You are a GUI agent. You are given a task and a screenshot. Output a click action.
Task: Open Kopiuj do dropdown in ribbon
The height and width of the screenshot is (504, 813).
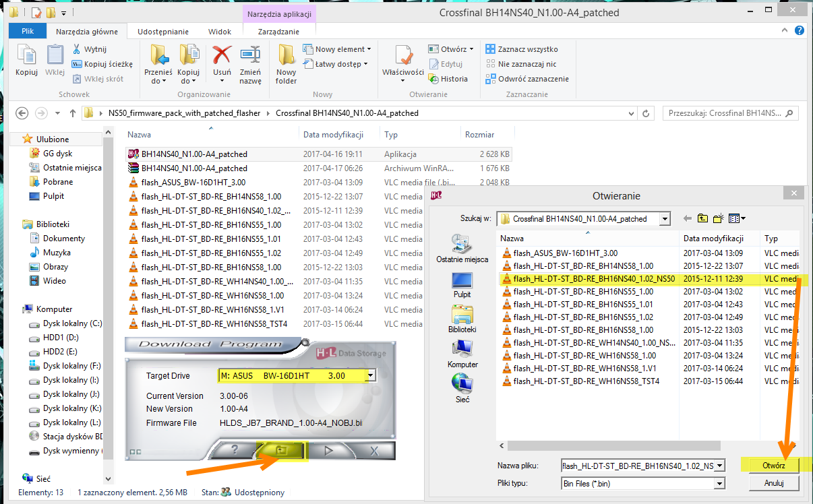coord(189,64)
